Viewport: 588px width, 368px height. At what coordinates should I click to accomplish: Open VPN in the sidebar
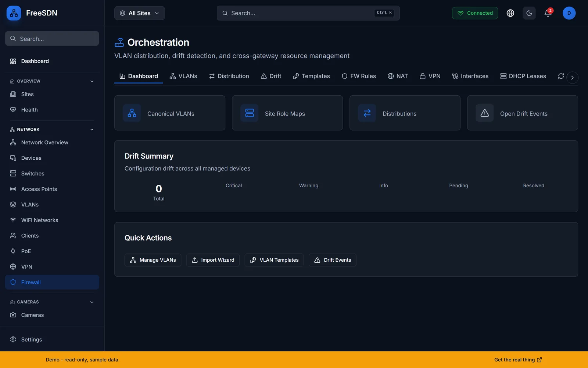pos(52,267)
